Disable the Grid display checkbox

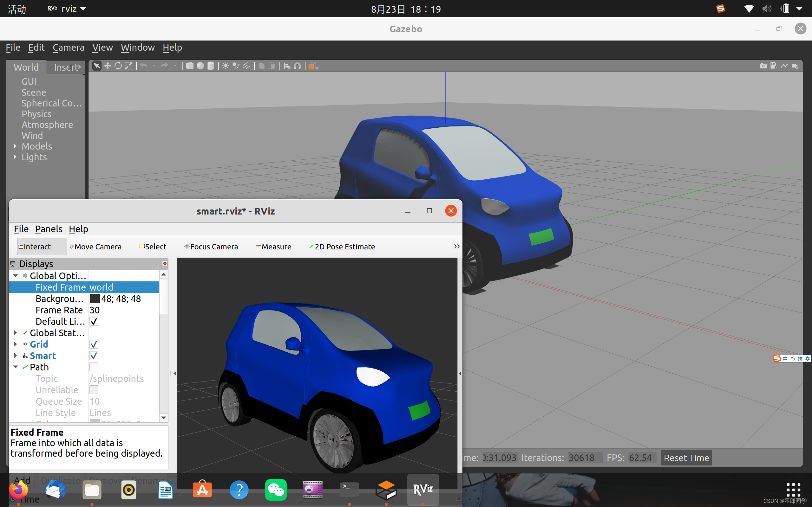(x=94, y=344)
